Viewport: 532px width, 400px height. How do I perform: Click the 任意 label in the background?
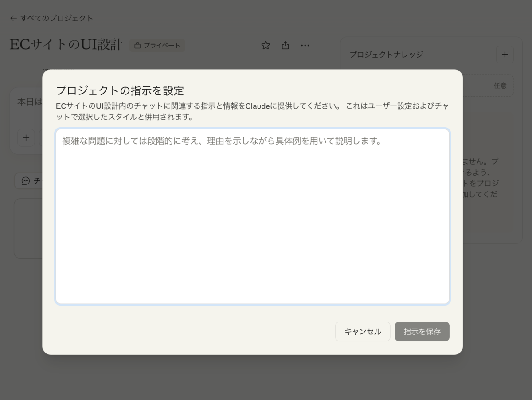500,86
